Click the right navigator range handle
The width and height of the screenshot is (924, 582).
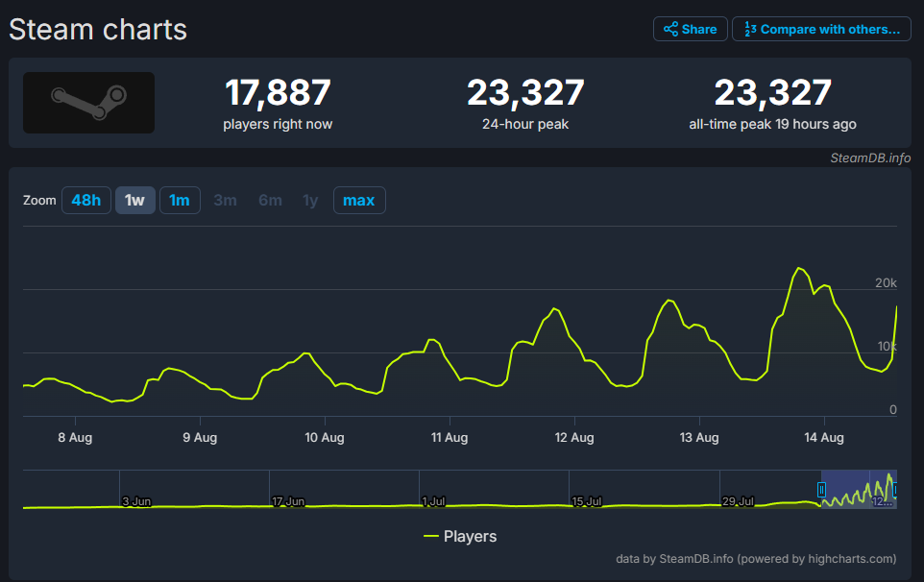click(x=895, y=489)
